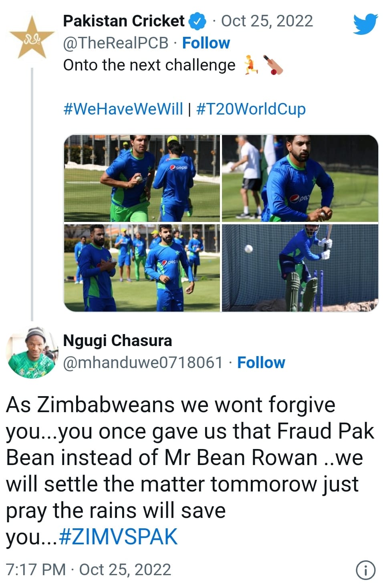View top-left photo of bowler running
This screenshot has height=588, width=383.
pyautogui.click(x=142, y=178)
